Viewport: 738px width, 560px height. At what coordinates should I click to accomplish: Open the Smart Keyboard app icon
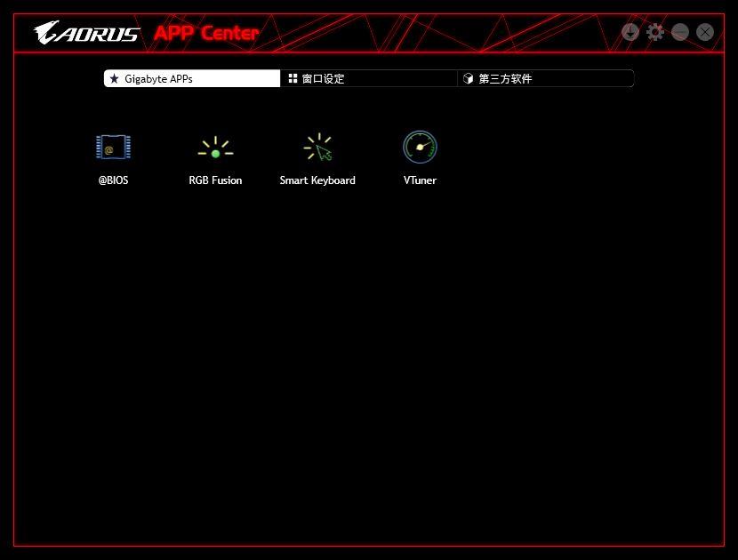click(x=317, y=147)
